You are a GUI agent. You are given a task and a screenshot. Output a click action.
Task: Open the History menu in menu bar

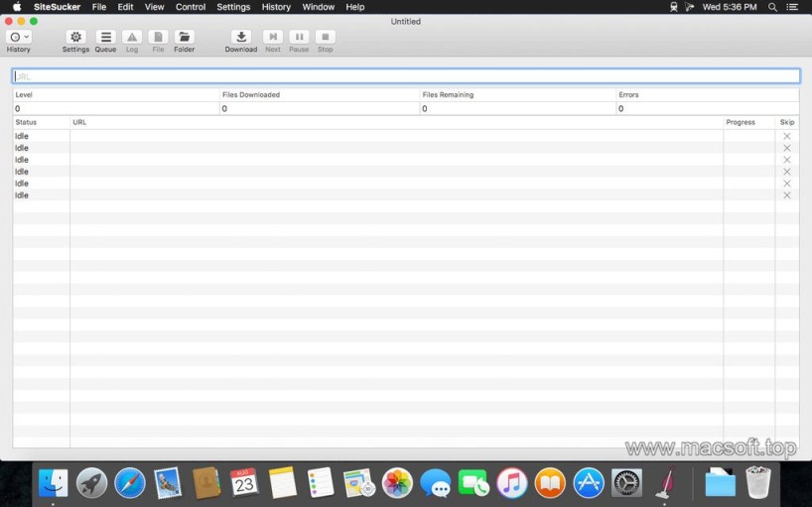[276, 7]
